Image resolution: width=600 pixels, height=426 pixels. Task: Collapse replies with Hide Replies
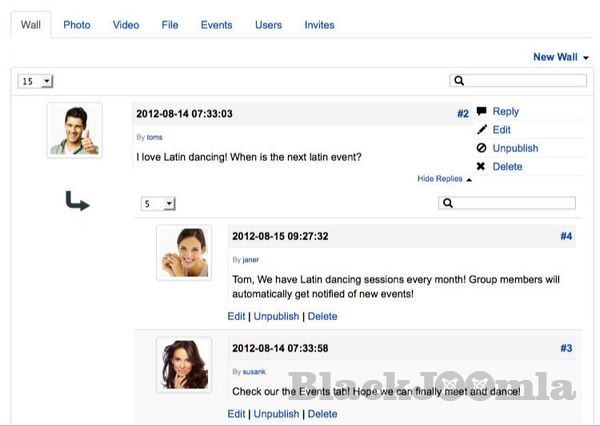click(444, 179)
